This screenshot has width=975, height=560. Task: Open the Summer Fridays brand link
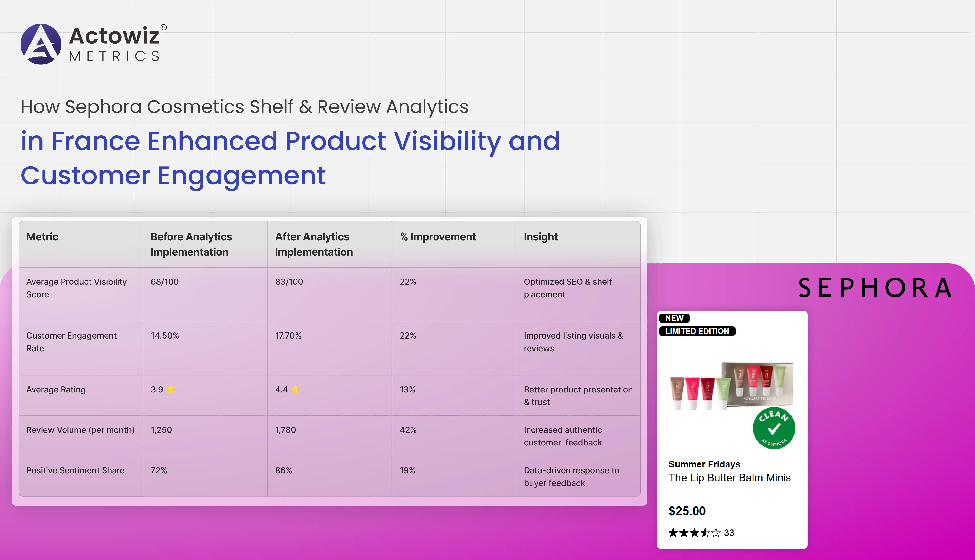point(704,464)
